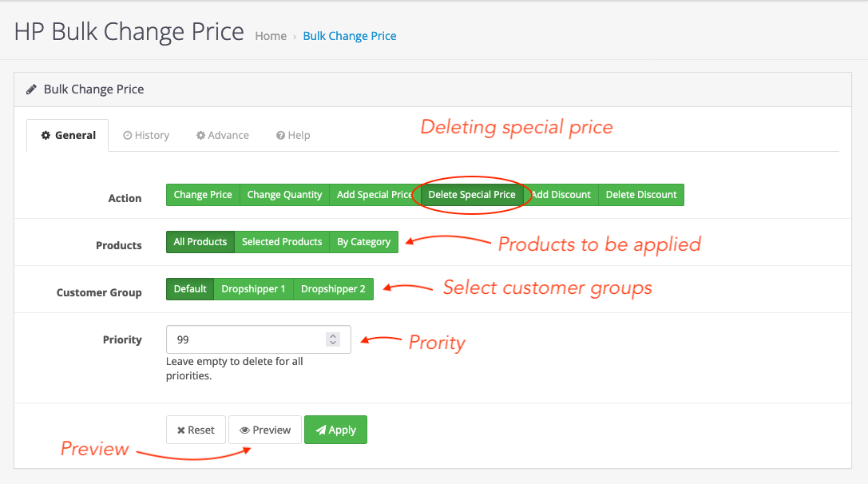Toggle the Add Discount action

tap(561, 194)
